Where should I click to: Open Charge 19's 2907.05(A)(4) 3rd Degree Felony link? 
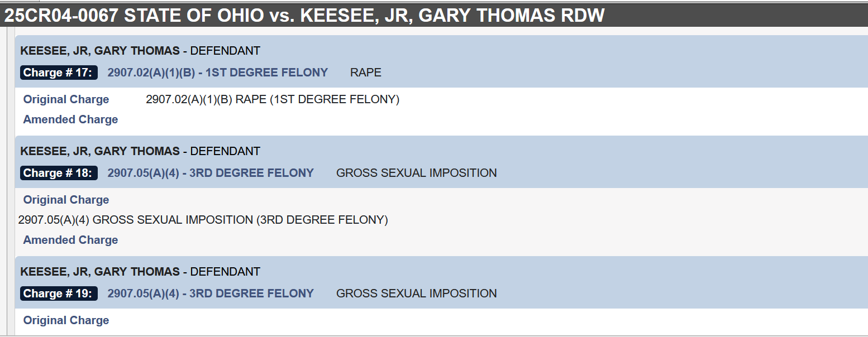click(211, 293)
